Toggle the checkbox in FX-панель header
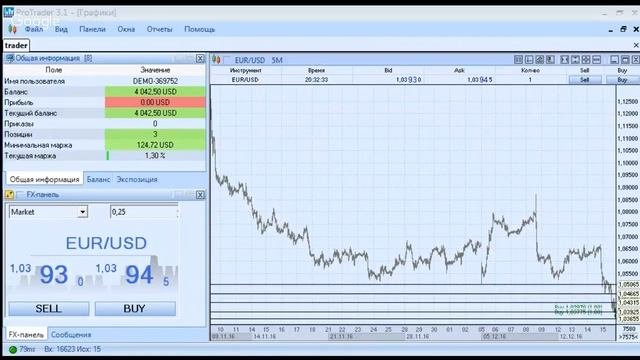 click(20, 195)
